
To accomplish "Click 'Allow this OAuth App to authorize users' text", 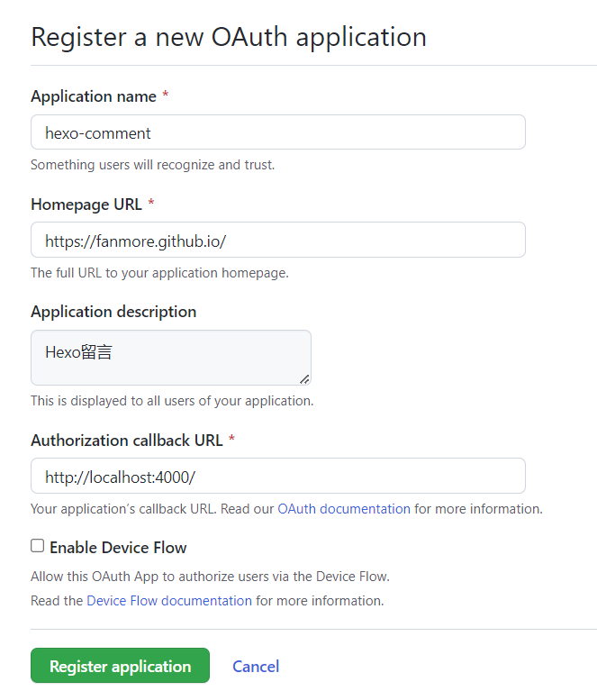I will click(210, 577).
